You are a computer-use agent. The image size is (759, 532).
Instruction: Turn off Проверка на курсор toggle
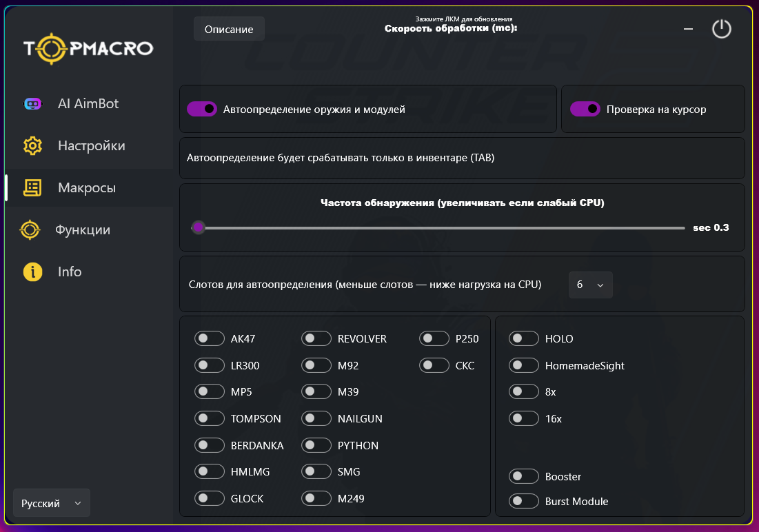(585, 109)
